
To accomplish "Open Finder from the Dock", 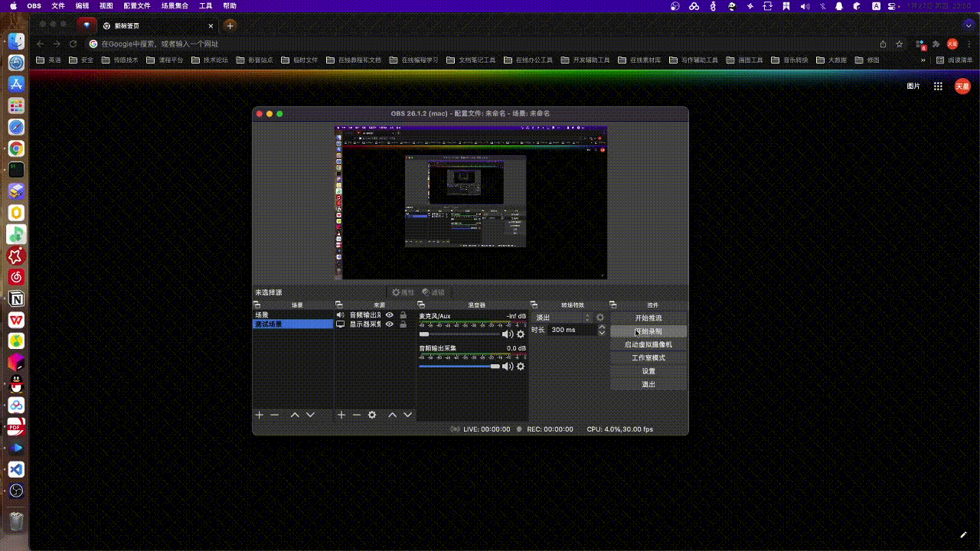I will 16,41.
